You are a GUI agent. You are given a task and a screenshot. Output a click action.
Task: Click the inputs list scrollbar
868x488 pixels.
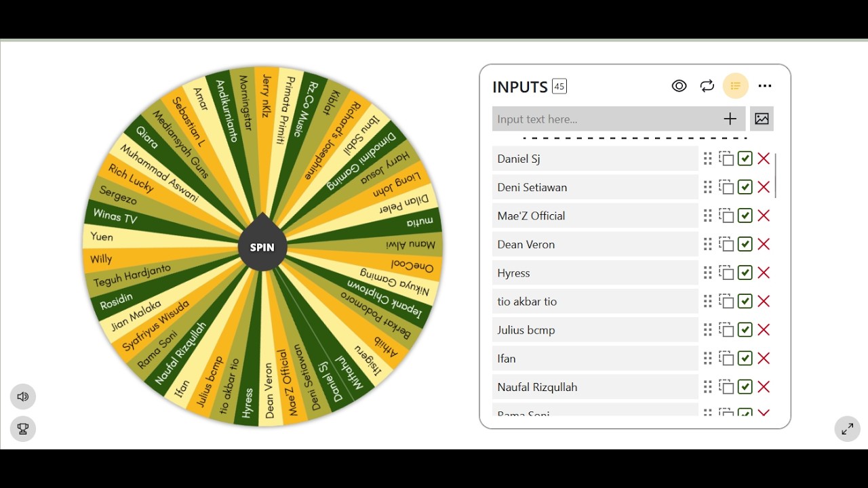pyautogui.click(x=776, y=176)
